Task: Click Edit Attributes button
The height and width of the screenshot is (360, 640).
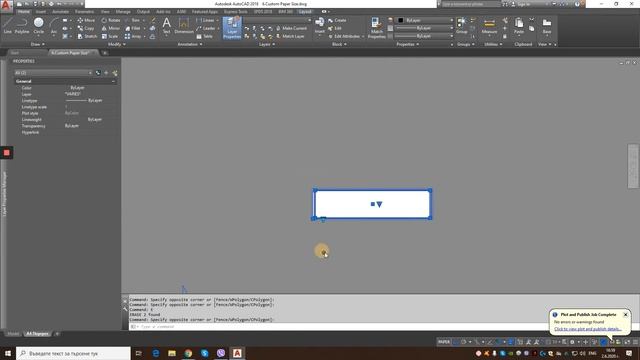Action: coord(344,36)
